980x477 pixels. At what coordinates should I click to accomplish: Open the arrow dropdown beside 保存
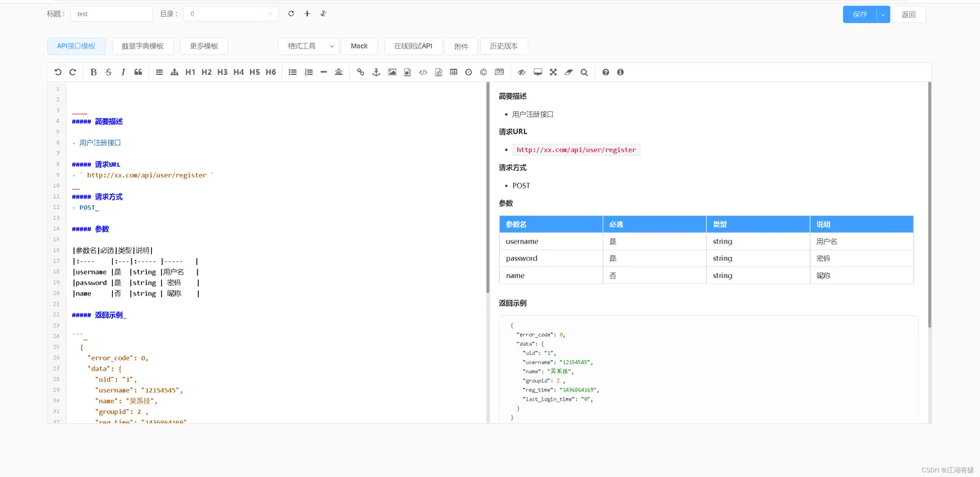(x=883, y=15)
